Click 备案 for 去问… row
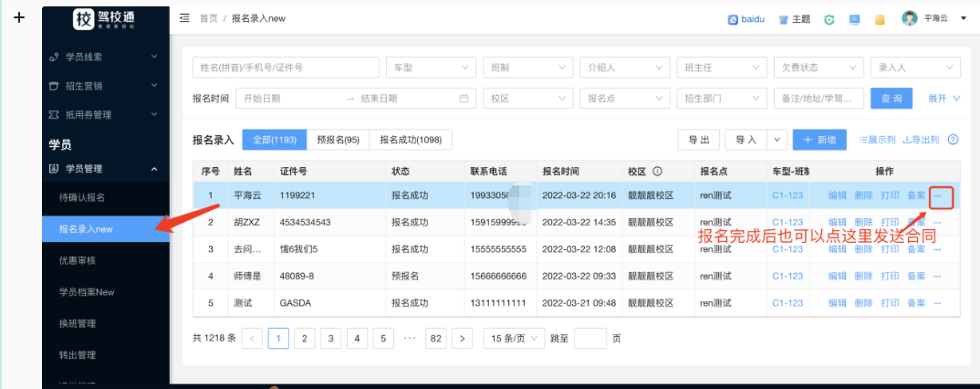Image resolution: width=980 pixels, height=389 pixels. click(x=916, y=249)
